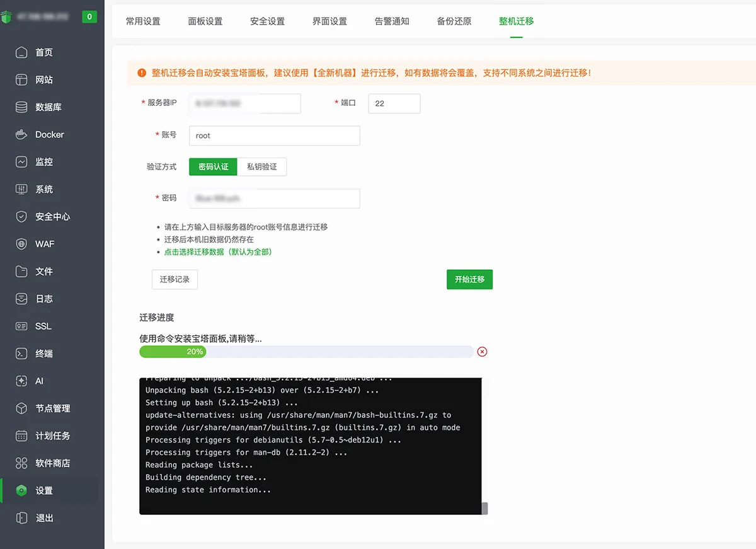The width and height of the screenshot is (756, 549).
Task: Open the 界面设置 tab
Action: (x=329, y=21)
